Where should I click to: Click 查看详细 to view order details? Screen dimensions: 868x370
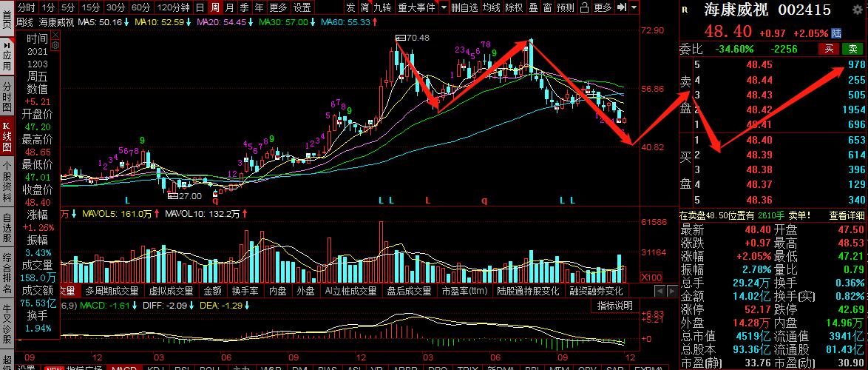pos(847,215)
